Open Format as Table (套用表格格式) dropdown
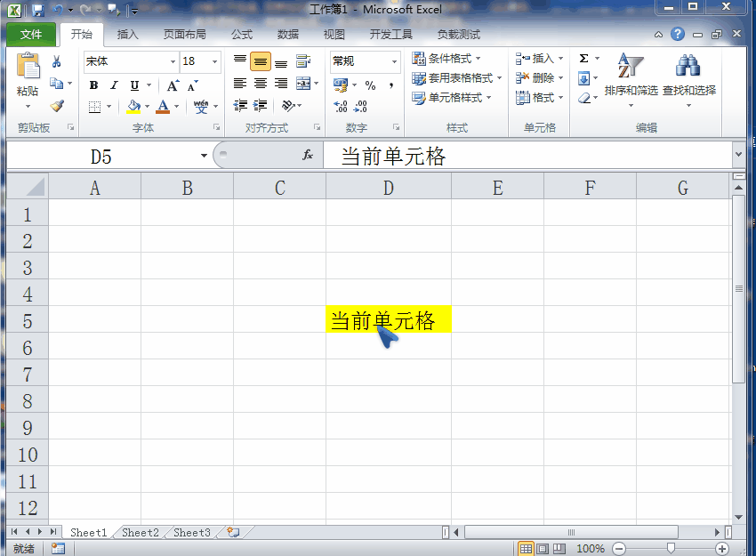 pos(457,77)
